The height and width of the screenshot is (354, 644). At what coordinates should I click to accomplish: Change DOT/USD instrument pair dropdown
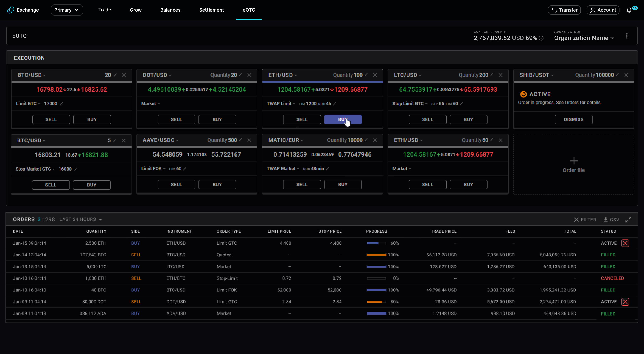(x=157, y=75)
